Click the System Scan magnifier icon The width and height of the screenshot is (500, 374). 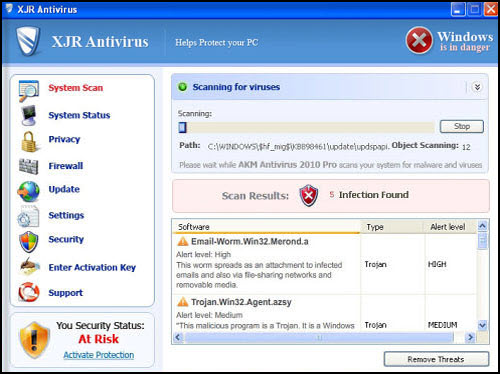click(29, 91)
